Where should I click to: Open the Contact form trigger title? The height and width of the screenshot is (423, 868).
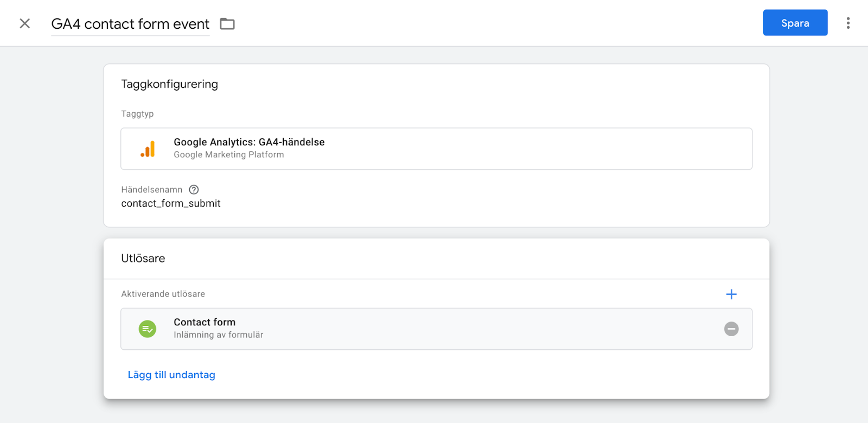(205, 322)
